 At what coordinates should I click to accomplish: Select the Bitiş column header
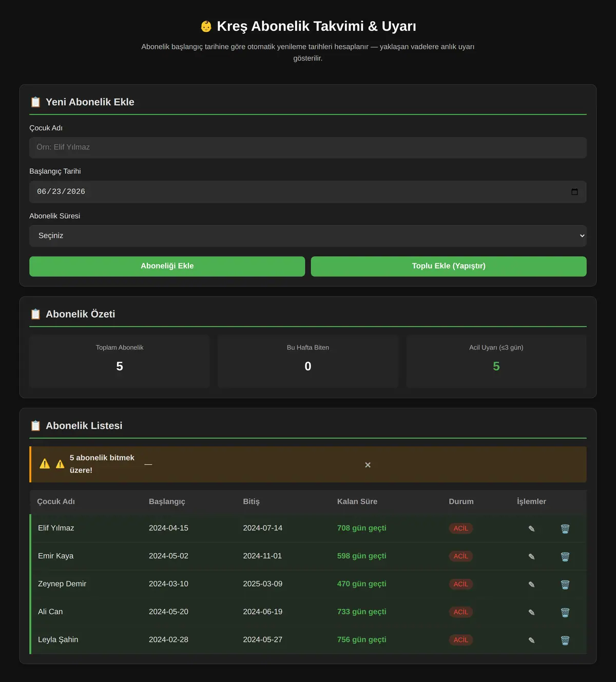pyautogui.click(x=251, y=501)
